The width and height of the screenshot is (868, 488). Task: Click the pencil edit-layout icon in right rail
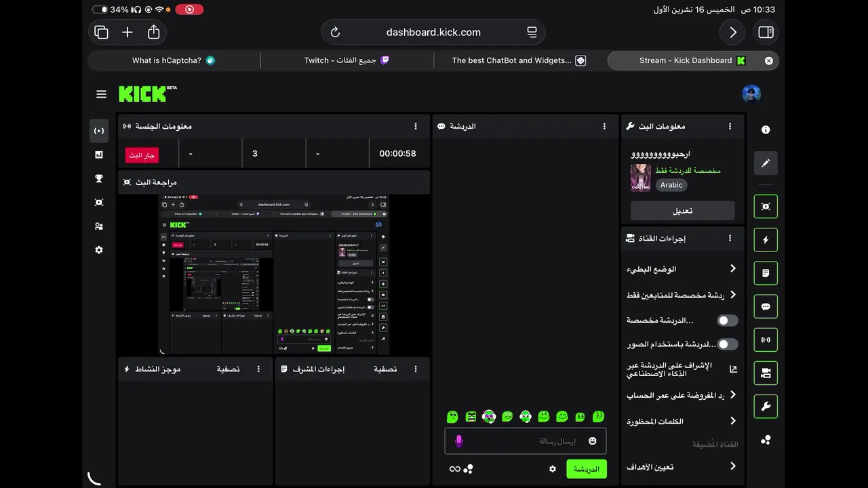tap(766, 163)
